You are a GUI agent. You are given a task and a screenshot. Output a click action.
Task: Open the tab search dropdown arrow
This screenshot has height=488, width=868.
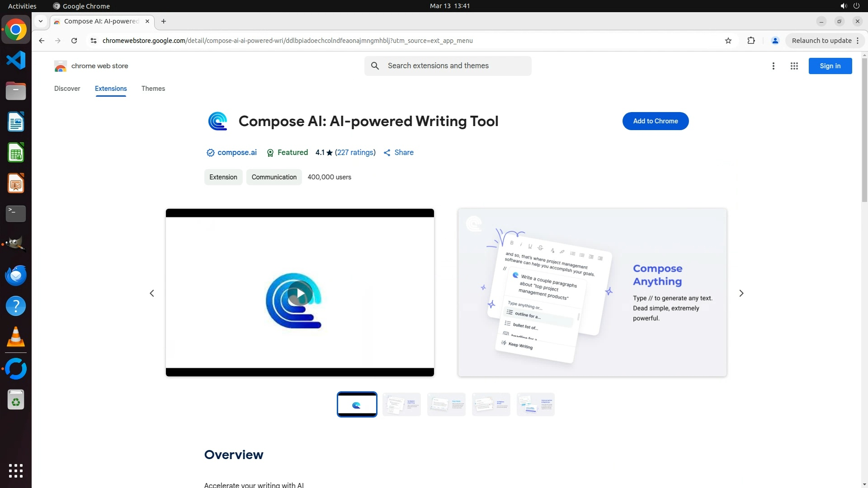click(41, 21)
